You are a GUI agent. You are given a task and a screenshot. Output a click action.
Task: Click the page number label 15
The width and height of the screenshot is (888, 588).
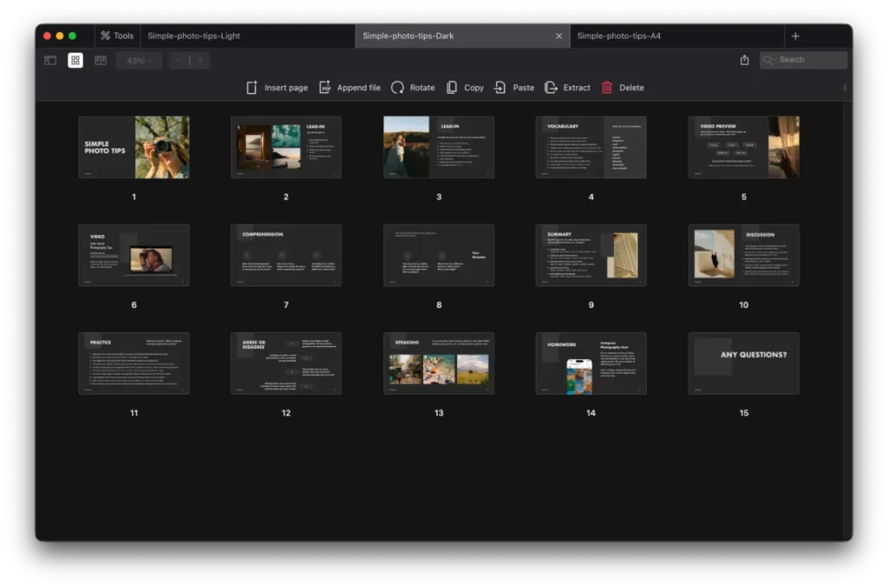(743, 413)
